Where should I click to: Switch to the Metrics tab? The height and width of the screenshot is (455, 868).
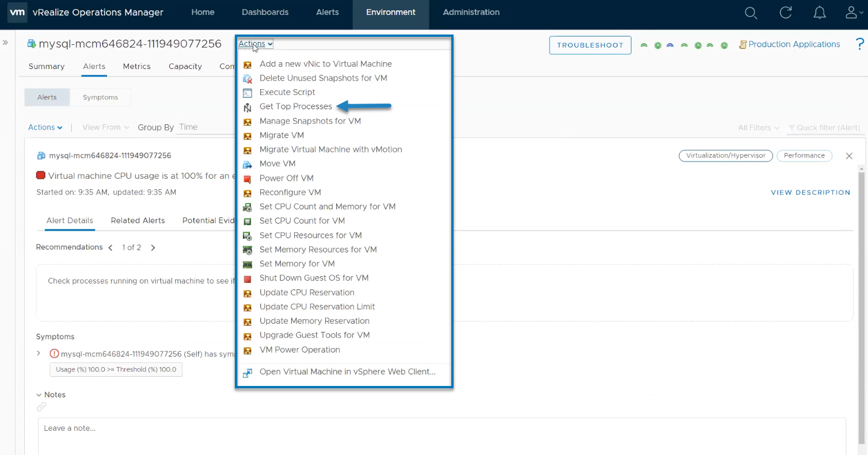click(x=136, y=66)
